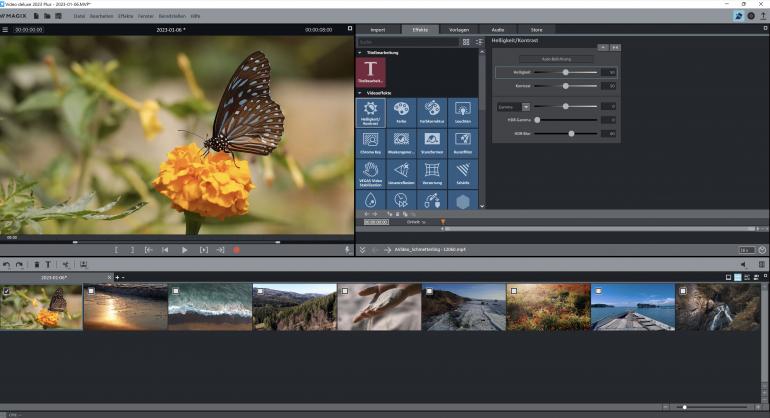Open the Farbe effect tile
The image size is (770, 418).
[401, 111]
